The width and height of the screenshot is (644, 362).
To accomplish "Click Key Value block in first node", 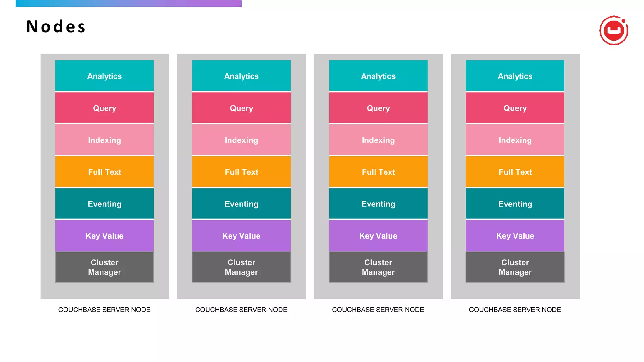I will 104,236.
